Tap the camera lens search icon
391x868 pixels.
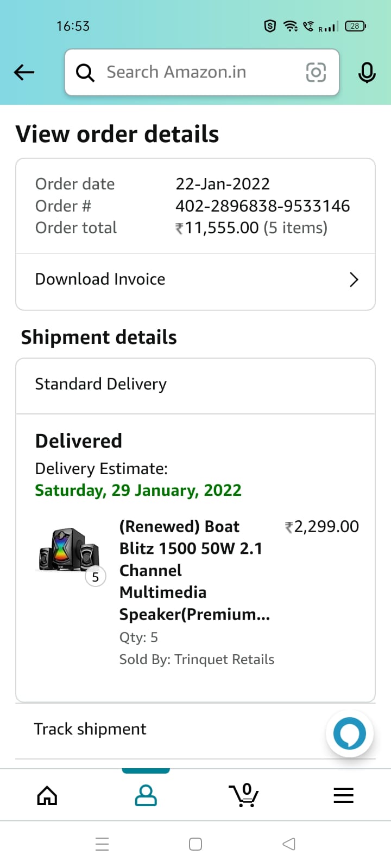point(316,72)
